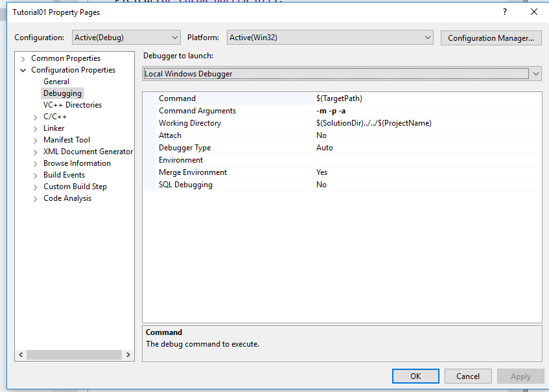Select Browse Information tree label
549x392 pixels.
(77, 163)
